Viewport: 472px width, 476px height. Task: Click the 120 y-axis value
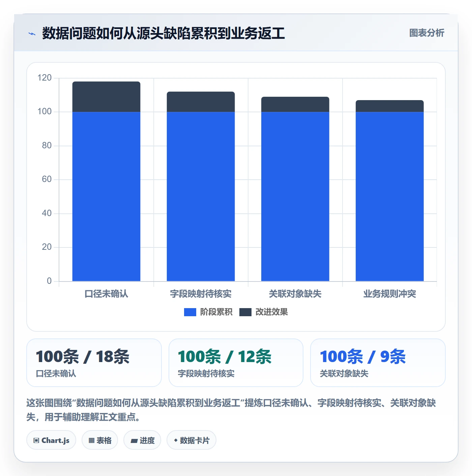coord(45,78)
